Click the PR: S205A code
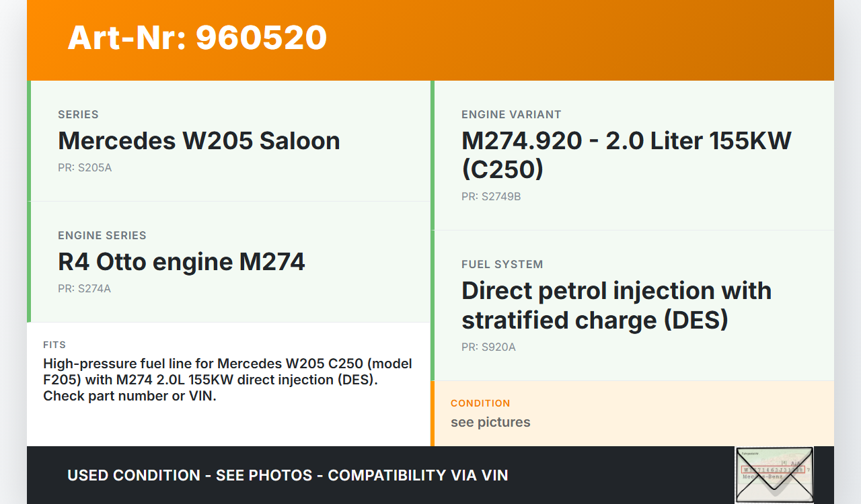The image size is (861, 504). [85, 168]
